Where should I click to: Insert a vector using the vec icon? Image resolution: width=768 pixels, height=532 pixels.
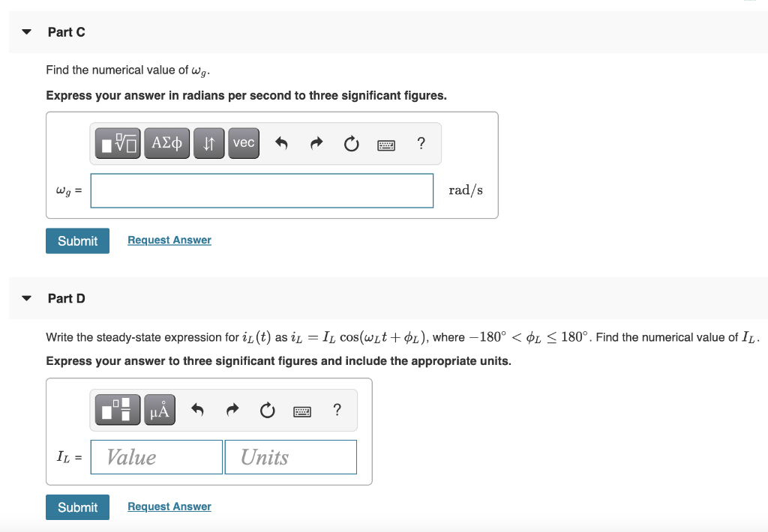click(x=243, y=143)
